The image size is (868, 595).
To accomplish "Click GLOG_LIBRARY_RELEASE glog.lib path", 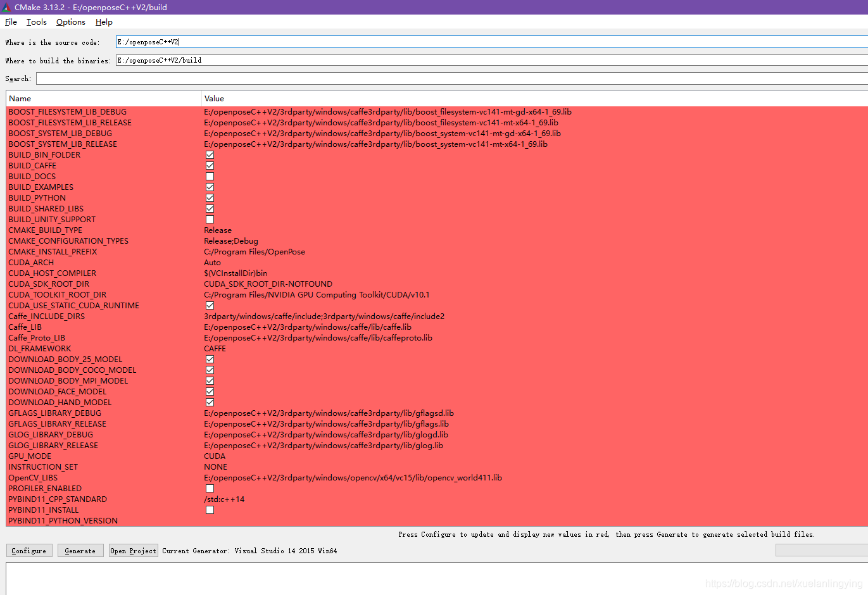I will coord(324,446).
